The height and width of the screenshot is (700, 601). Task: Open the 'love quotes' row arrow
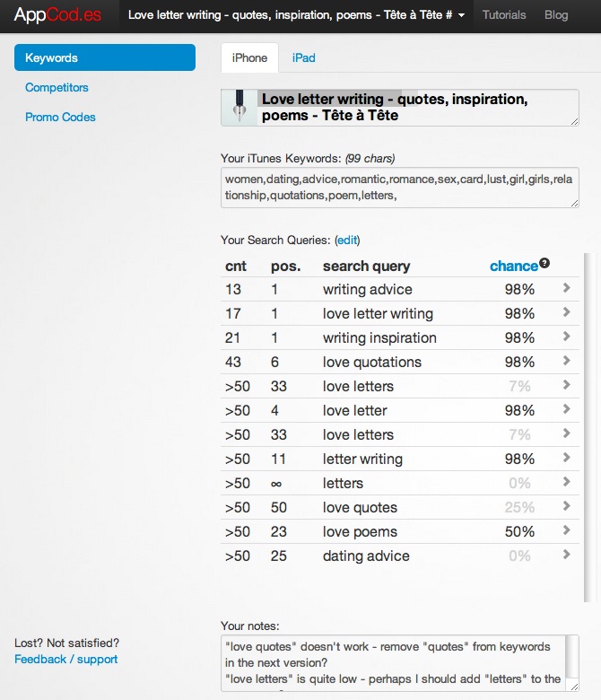click(x=567, y=506)
